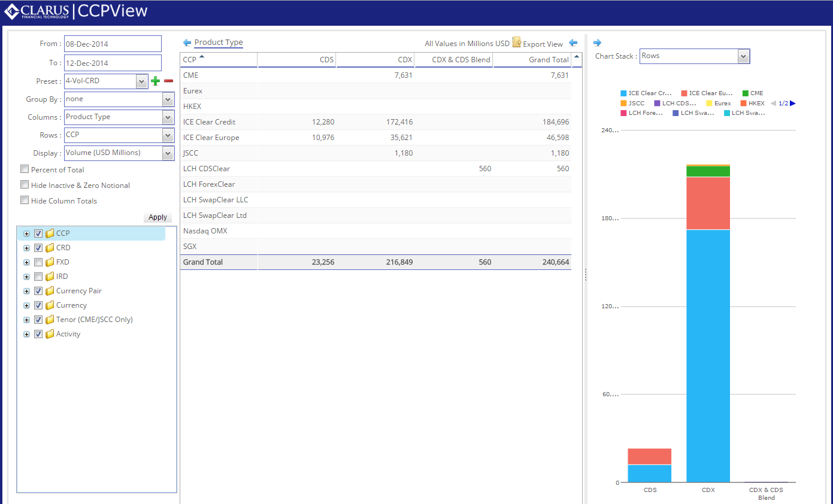Click the IRD folder icon in tree

pos(50,277)
